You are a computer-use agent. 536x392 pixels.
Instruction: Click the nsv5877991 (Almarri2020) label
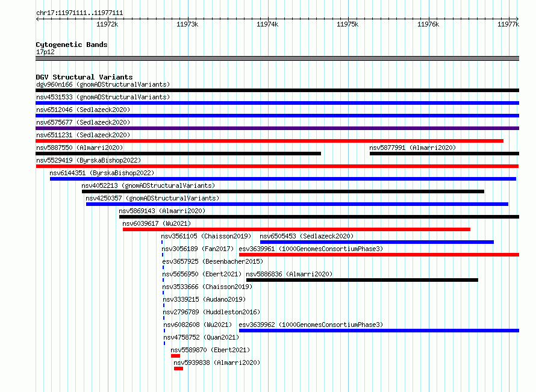[413, 148]
